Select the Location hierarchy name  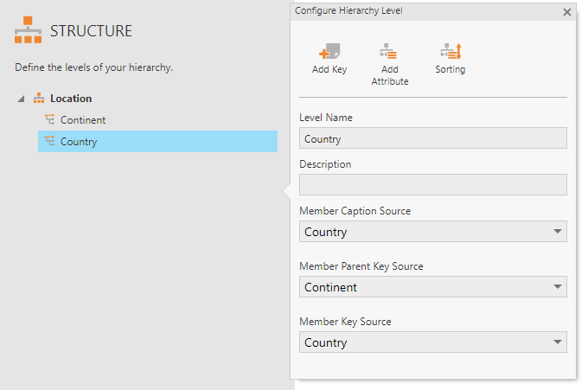point(71,99)
